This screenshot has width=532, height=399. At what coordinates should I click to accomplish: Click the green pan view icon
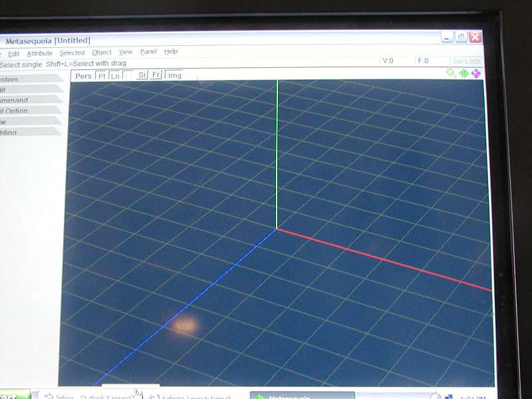(x=464, y=73)
